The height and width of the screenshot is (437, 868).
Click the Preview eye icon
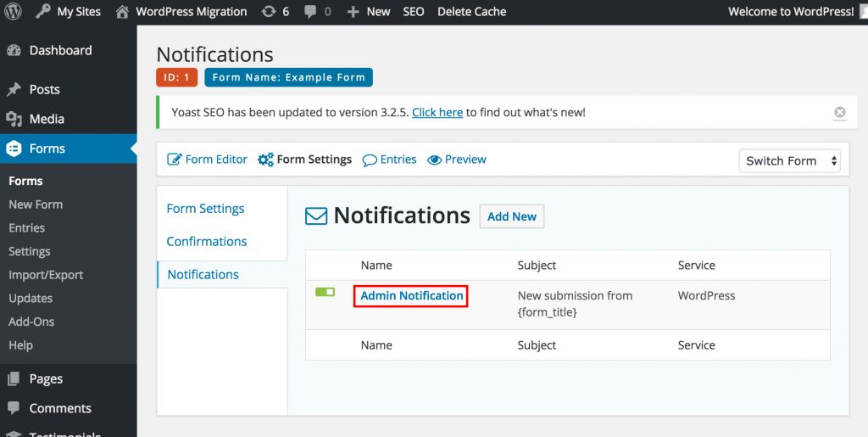[435, 160]
